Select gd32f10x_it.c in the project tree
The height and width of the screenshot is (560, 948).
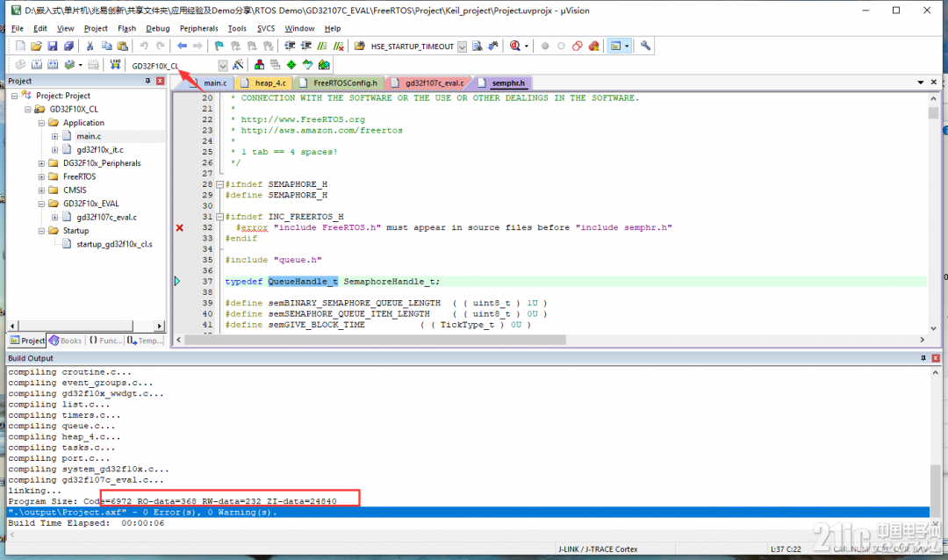pyautogui.click(x=100, y=149)
